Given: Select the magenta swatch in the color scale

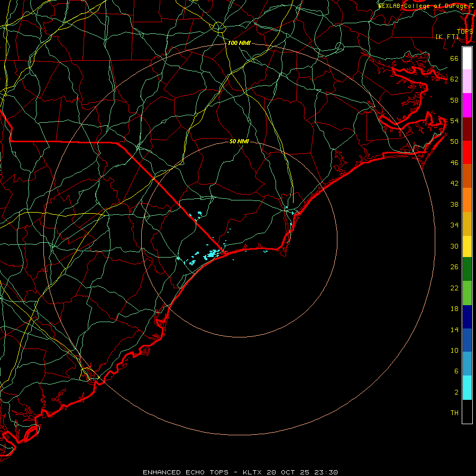Looking at the screenshot, I should (x=467, y=105).
